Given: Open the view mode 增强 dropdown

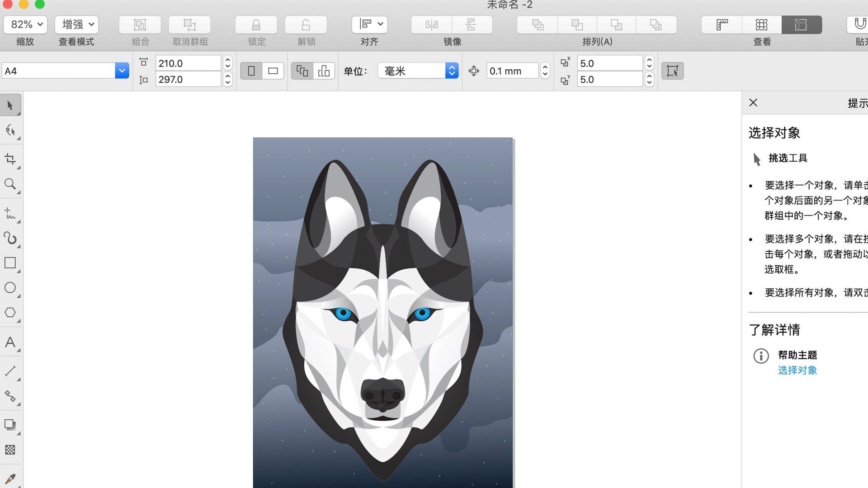Looking at the screenshot, I should (76, 24).
